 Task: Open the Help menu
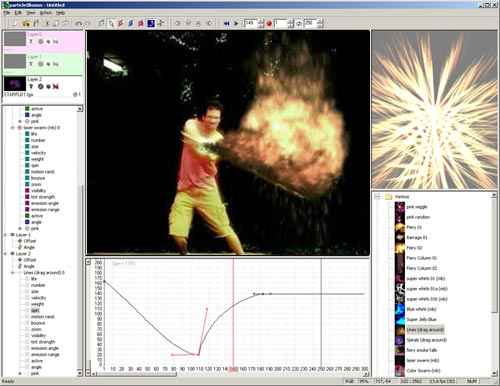click(x=60, y=13)
